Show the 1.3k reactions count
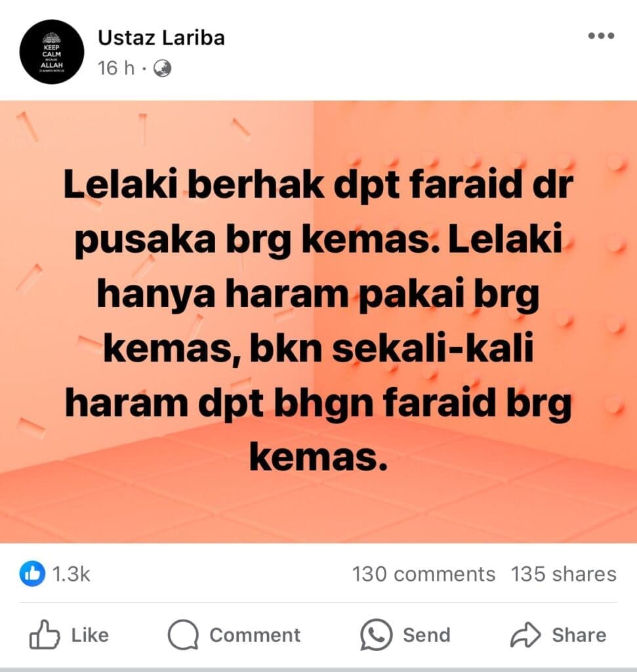Viewport: 637px width, 672px height. (71, 574)
